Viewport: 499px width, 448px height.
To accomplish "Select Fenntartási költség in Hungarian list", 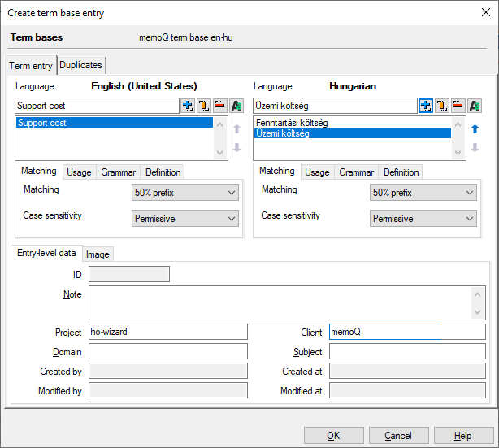I will (x=292, y=123).
